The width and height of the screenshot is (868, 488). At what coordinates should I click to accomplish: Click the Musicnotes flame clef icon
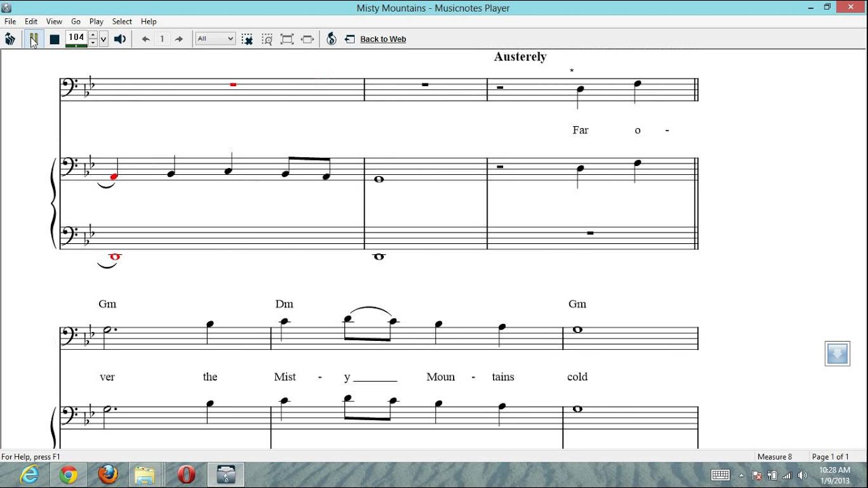pyautogui.click(x=332, y=39)
